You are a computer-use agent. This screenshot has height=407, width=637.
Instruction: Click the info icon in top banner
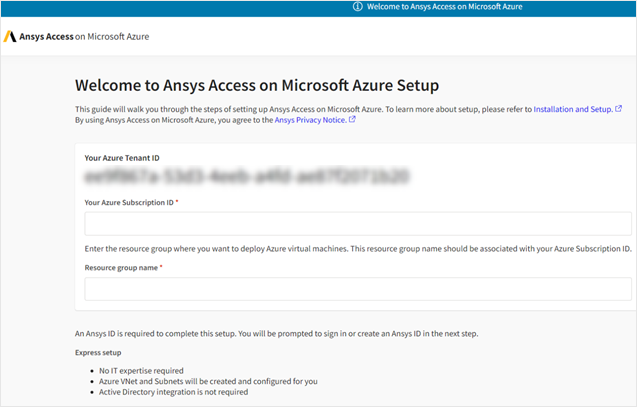point(358,7)
